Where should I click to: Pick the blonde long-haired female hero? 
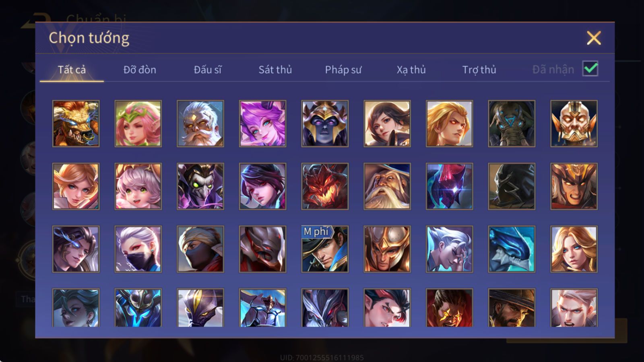(x=574, y=249)
